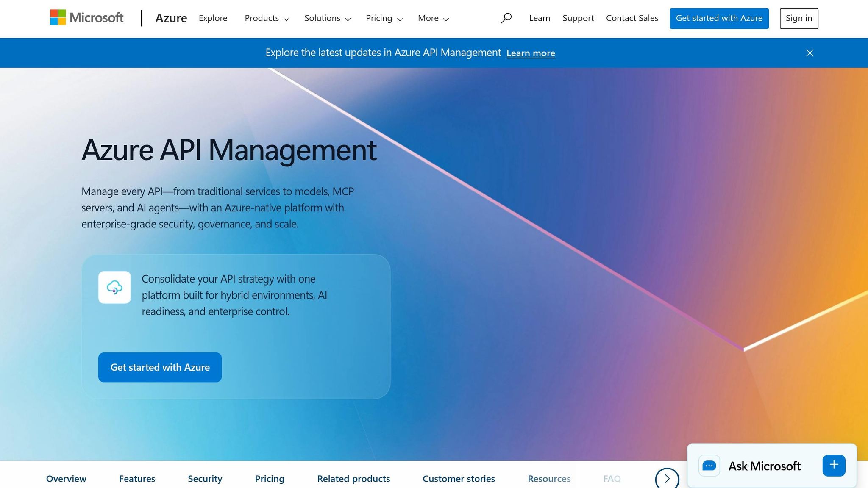868x488 pixels.
Task: Expand the Products dropdown
Action: [x=267, y=18]
